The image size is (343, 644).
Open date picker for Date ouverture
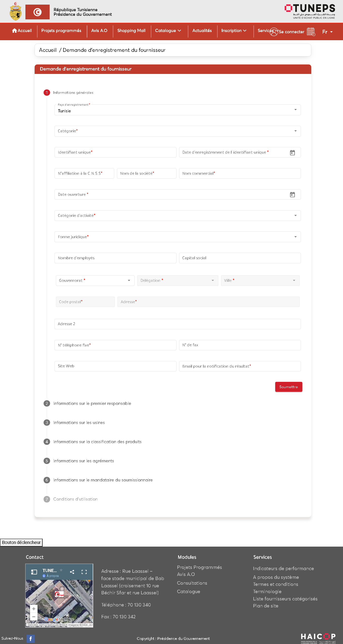pos(292,195)
